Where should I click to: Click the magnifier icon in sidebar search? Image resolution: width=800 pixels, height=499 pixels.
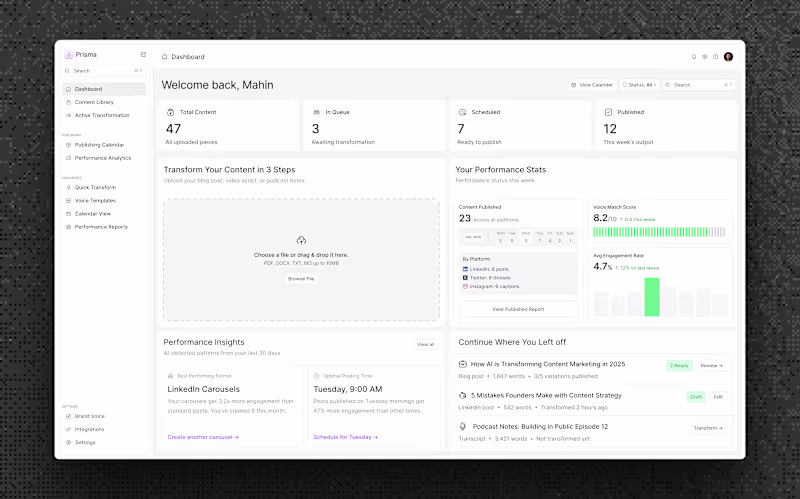point(67,71)
